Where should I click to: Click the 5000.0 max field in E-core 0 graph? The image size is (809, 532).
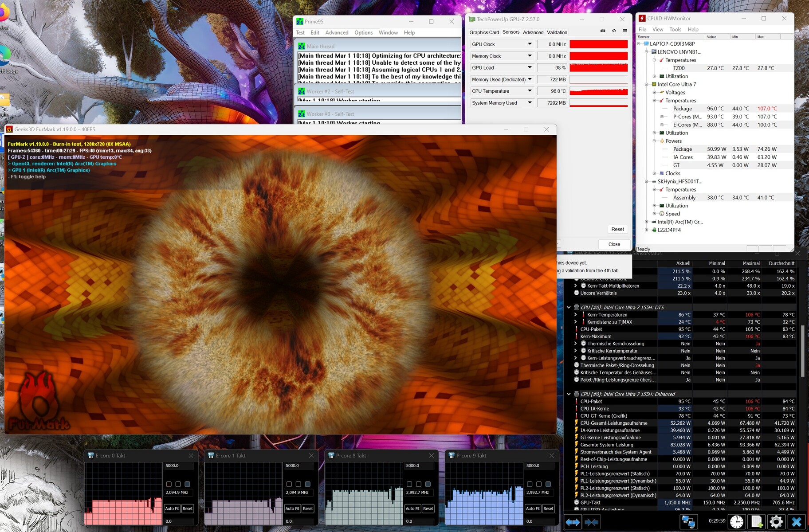pyautogui.click(x=179, y=466)
